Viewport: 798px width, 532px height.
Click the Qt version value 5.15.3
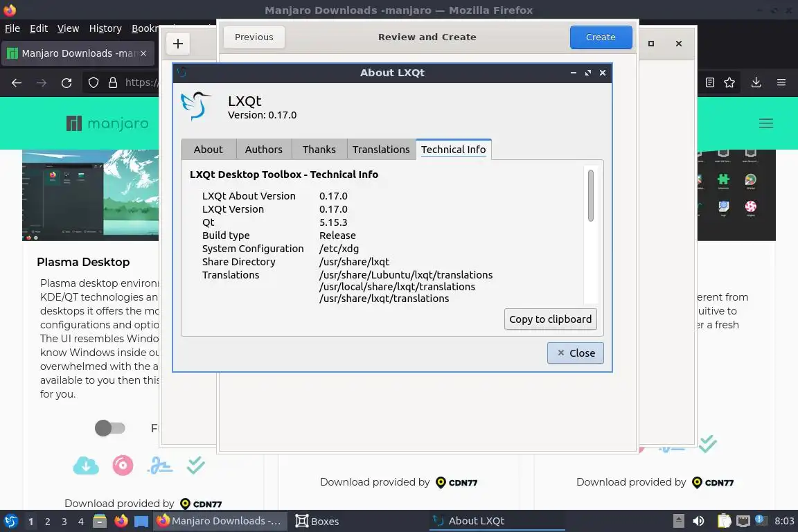pos(333,222)
